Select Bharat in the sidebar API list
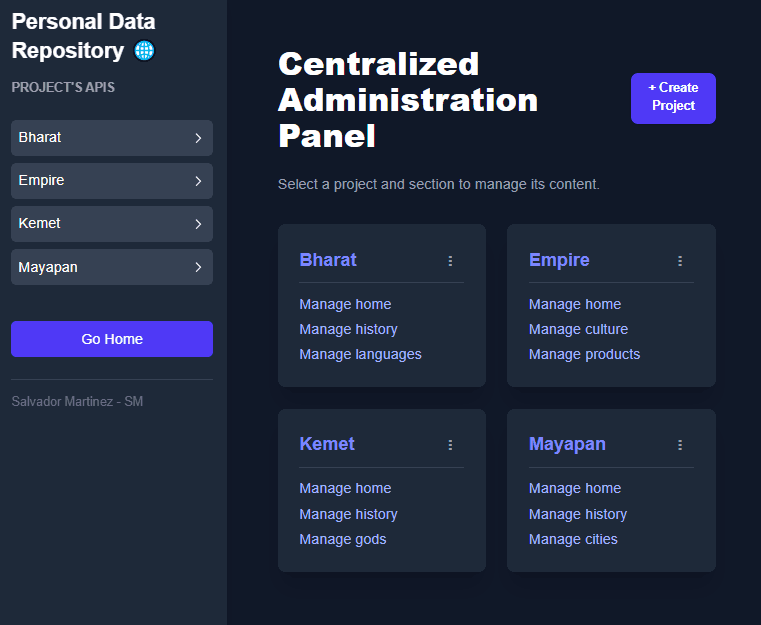Screen dimensions: 761x625 coord(112,138)
